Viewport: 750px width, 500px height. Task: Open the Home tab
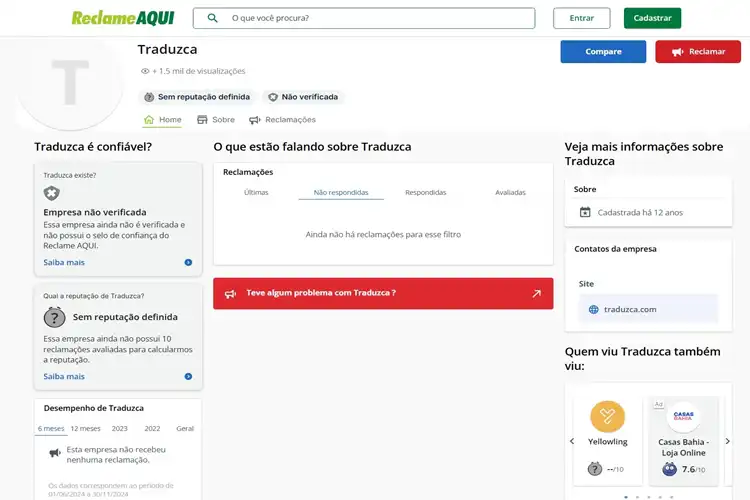click(x=163, y=120)
